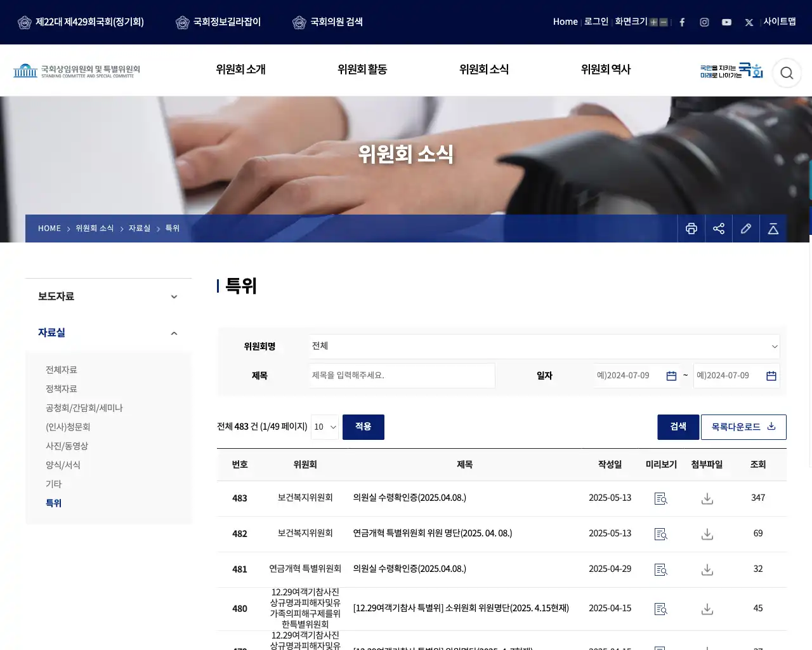Image resolution: width=812 pixels, height=650 pixels.
Task: Open the Facebook icon link
Action: (682, 22)
